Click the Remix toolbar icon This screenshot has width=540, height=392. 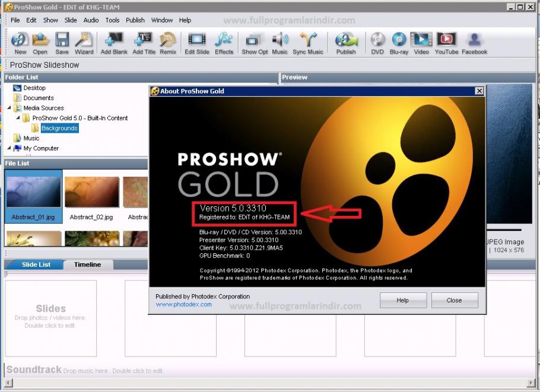pyautogui.click(x=168, y=43)
